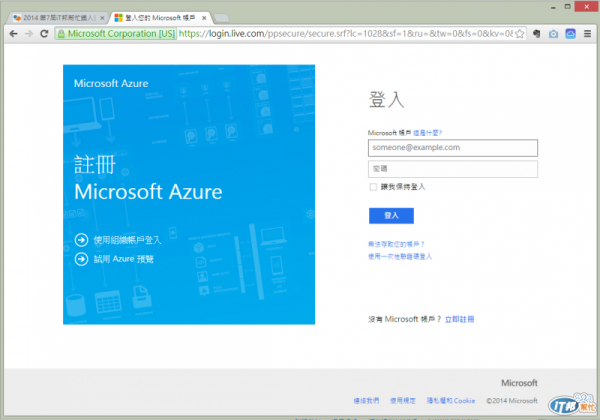Open the 立即註冊 sign-up link
This screenshot has height=420, width=600.
(459, 319)
